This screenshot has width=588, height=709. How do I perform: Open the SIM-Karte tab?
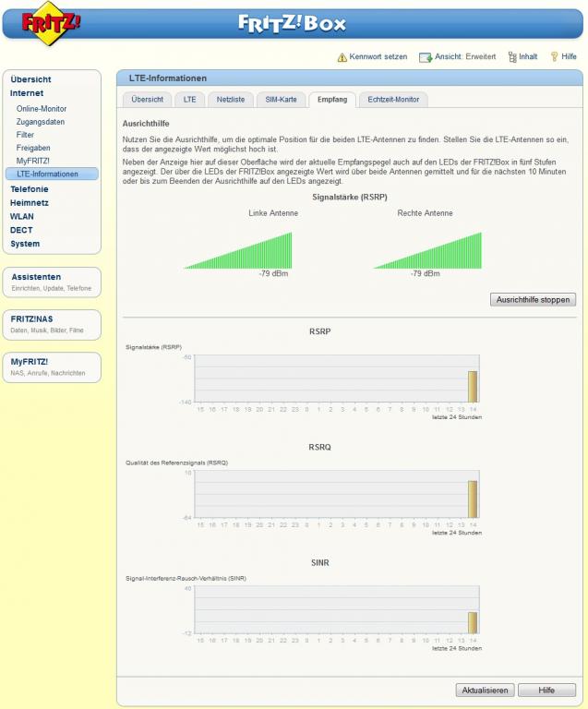coord(282,100)
